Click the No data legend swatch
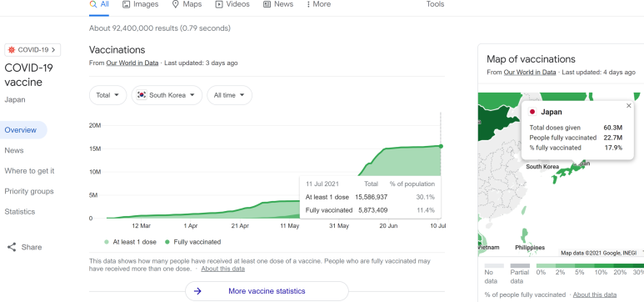Viewport: 644px width, 302px height. tap(494, 266)
